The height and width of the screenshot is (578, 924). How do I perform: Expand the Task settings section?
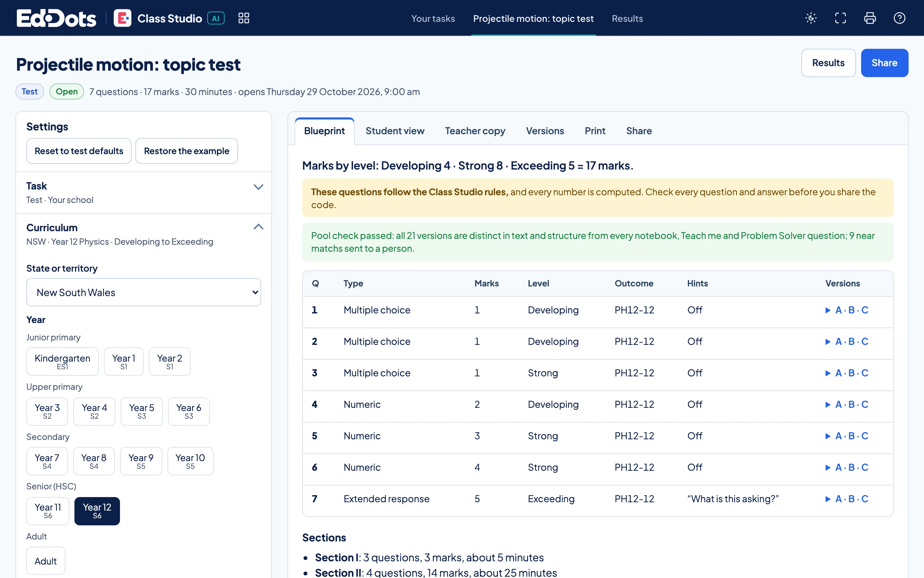[x=143, y=193]
